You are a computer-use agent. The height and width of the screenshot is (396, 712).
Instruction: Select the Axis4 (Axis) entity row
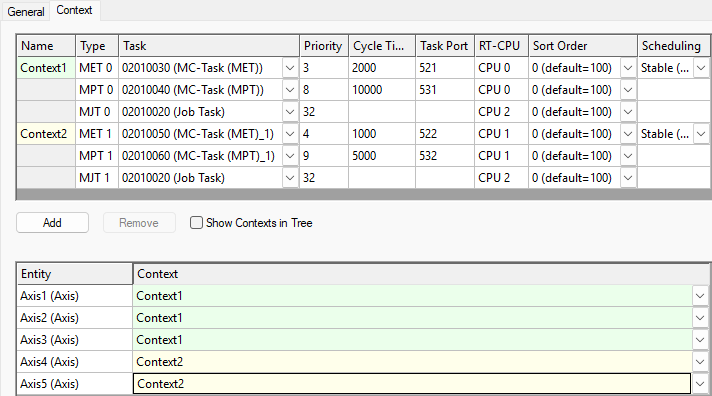pos(75,362)
